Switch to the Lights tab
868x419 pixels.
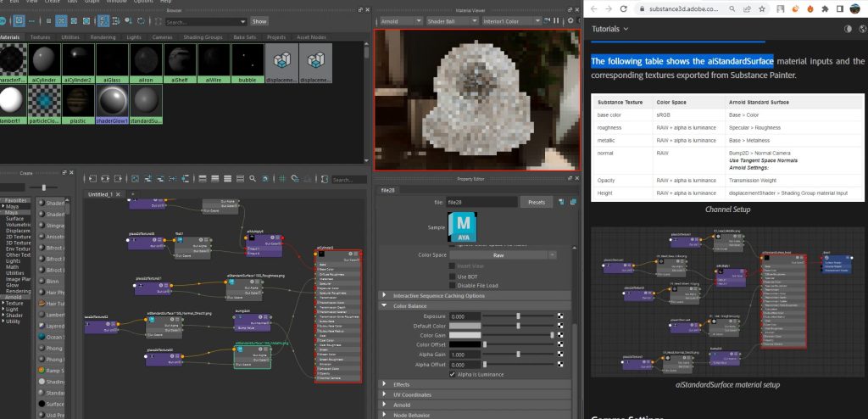[x=133, y=37]
